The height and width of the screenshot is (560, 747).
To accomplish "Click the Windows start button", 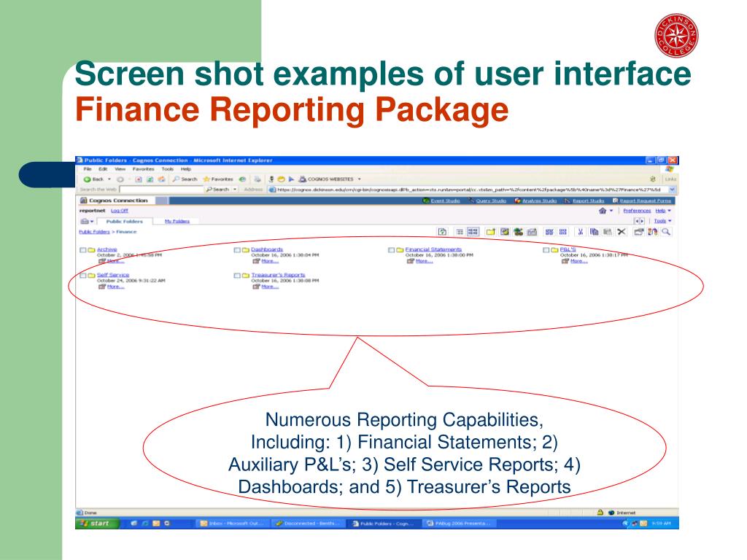I will tap(96, 524).
